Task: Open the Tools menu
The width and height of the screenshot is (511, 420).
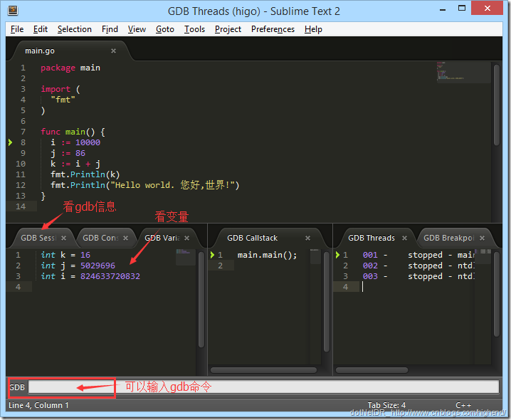Action: [194, 29]
